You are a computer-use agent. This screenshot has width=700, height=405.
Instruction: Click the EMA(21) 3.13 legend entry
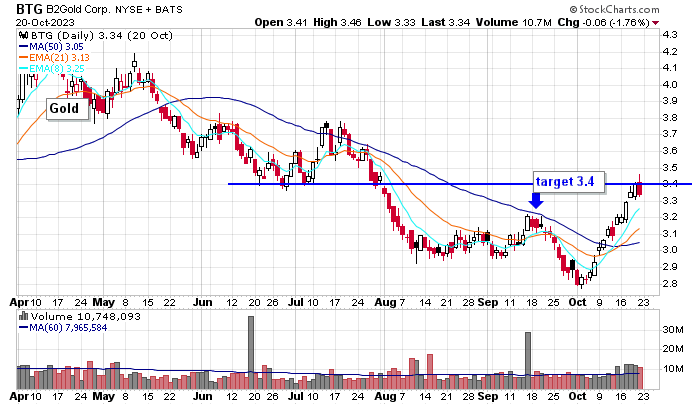point(54,58)
